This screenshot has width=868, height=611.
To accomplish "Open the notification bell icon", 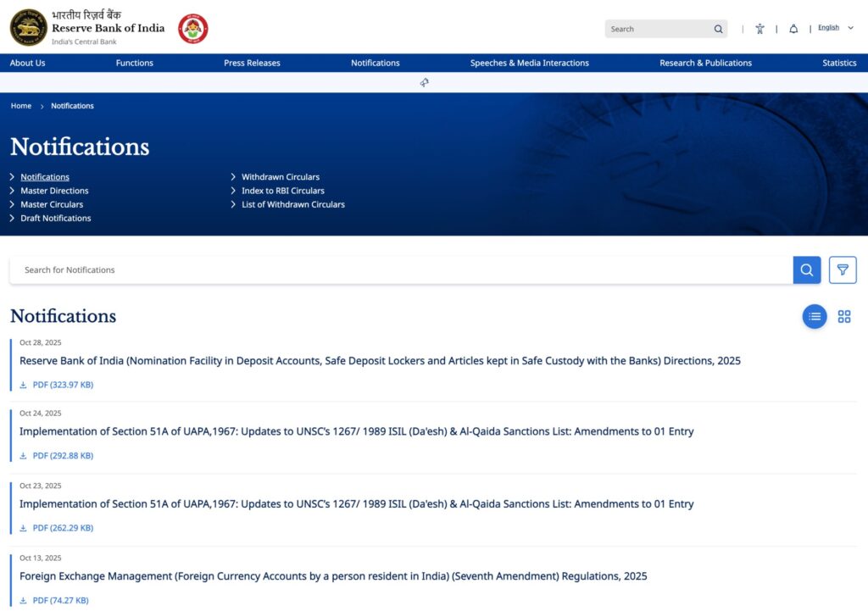I will pos(793,29).
